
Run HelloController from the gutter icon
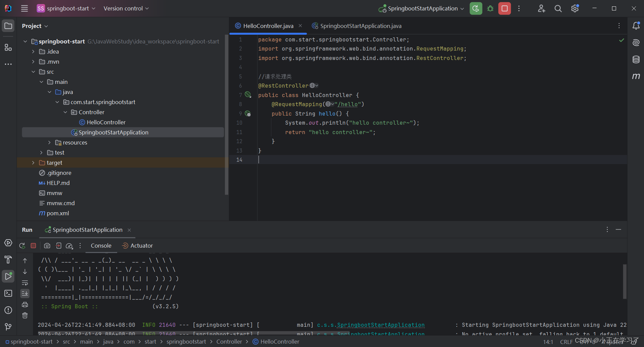pos(248,95)
